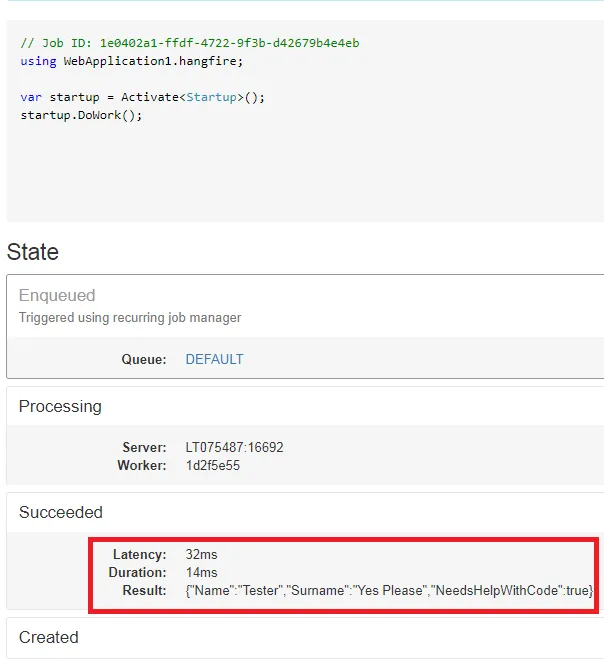Click the Server label
The image size is (604, 666).
pos(144,447)
